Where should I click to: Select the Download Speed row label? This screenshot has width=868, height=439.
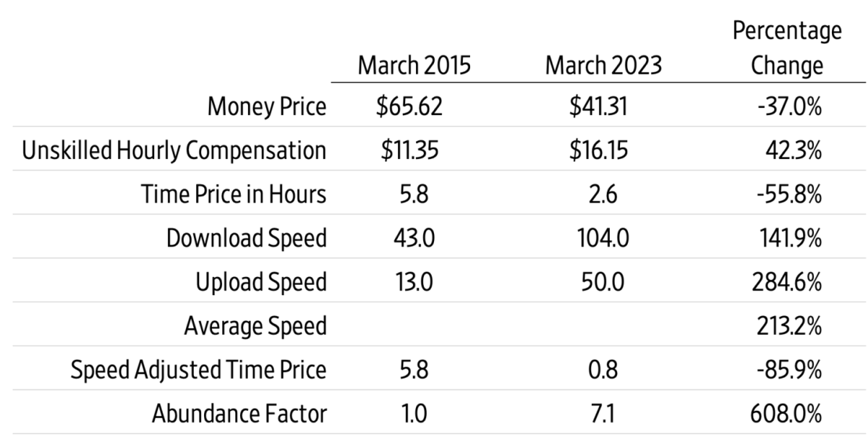coord(247,239)
